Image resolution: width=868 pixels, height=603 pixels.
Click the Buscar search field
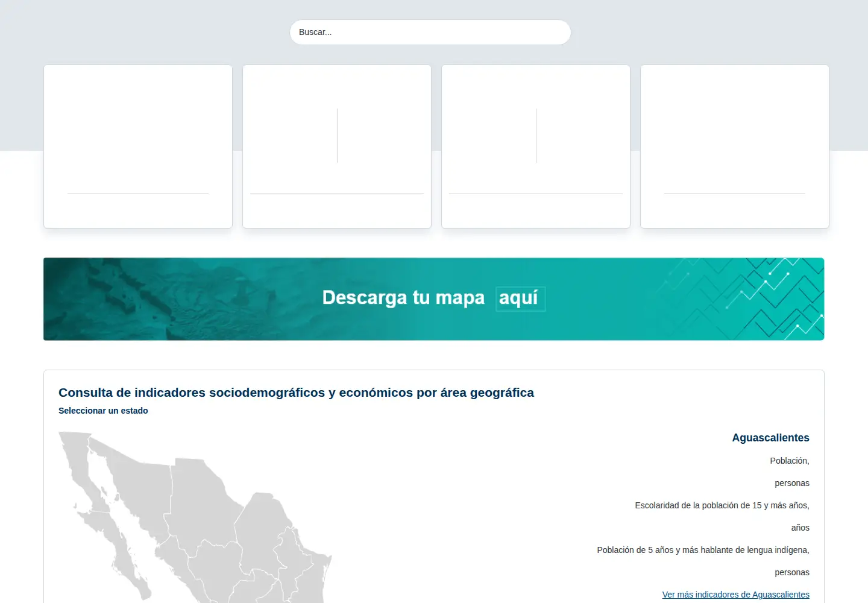pos(430,32)
